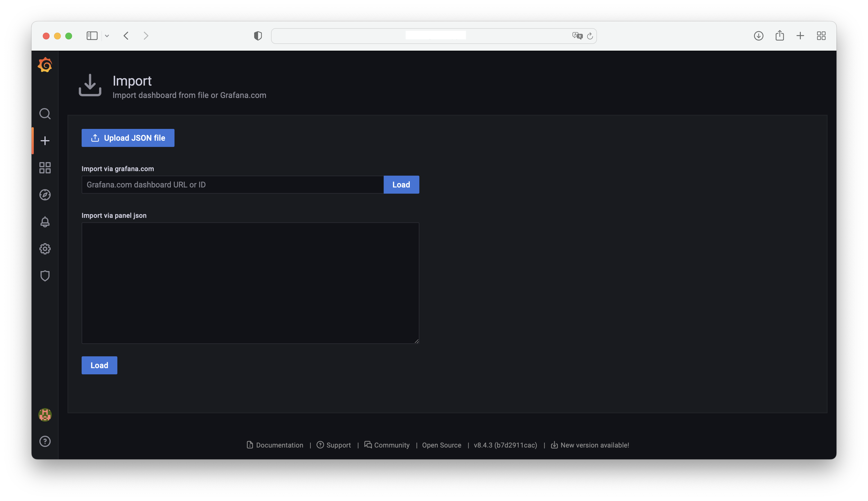This screenshot has width=868, height=501.
Task: Expand the sidebar options chevron in Safari
Action: [107, 36]
